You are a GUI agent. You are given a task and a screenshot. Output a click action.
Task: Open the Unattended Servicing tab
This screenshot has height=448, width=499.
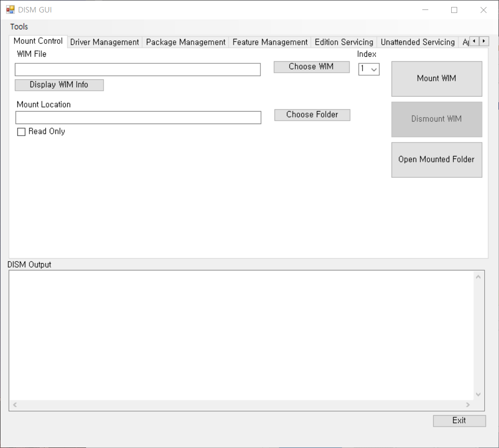point(417,42)
